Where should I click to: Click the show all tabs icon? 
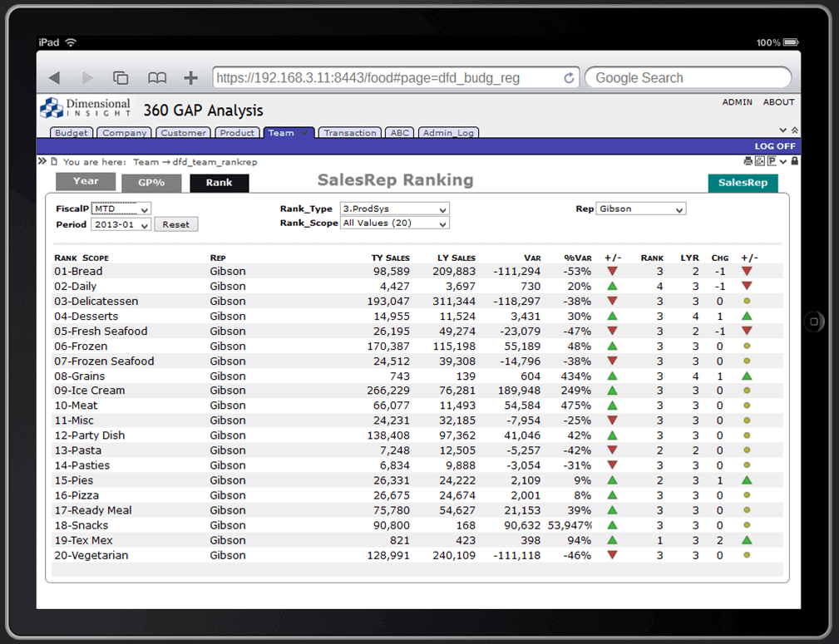pos(120,76)
